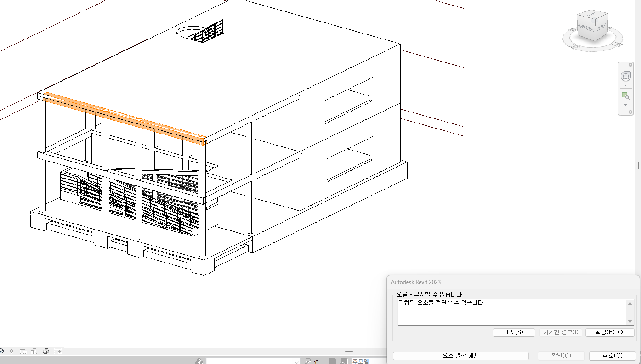
Task: Open Steering Wheels dropdown arrow
Action: tap(625, 86)
